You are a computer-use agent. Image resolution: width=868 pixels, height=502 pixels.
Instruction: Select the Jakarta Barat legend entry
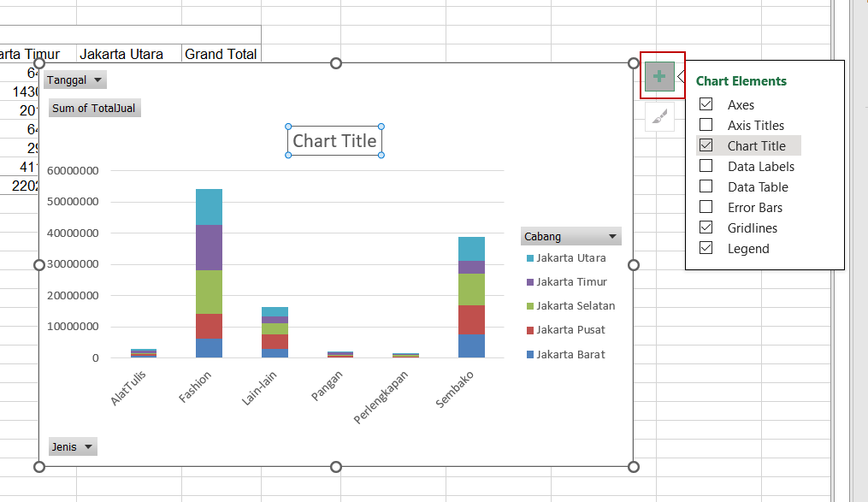(x=570, y=354)
